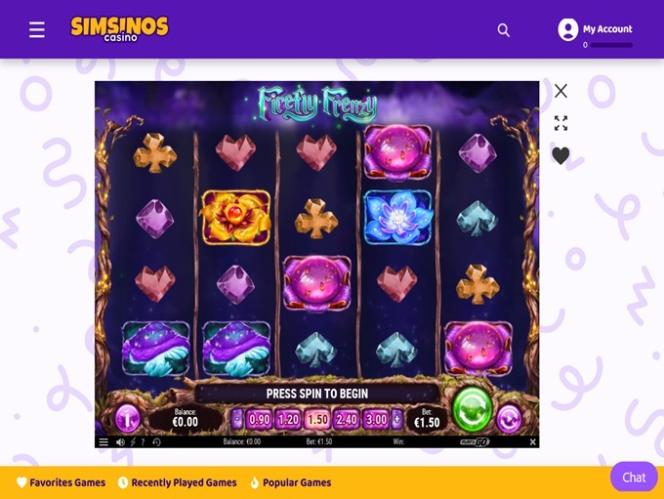Select the 3.00 bet amount

pyautogui.click(x=376, y=419)
